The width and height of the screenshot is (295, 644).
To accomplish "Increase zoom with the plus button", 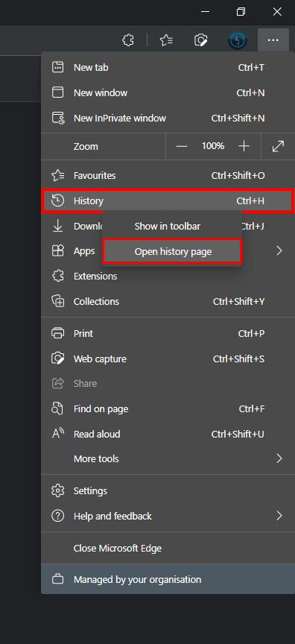I will pyautogui.click(x=244, y=146).
